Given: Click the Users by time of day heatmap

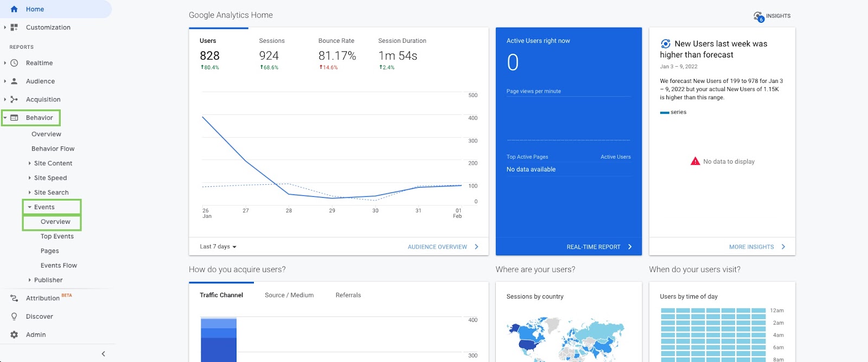Looking at the screenshot, I should pyautogui.click(x=713, y=335).
